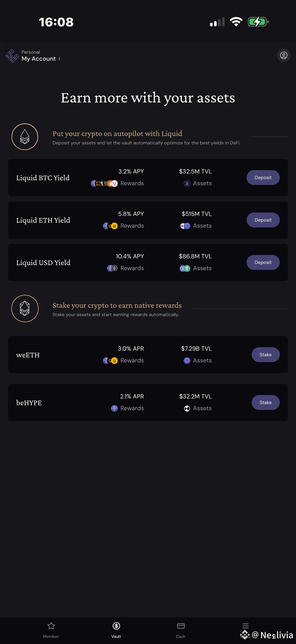Click the Bitcoin asset icon
This screenshot has height=644, width=296.
(x=187, y=184)
